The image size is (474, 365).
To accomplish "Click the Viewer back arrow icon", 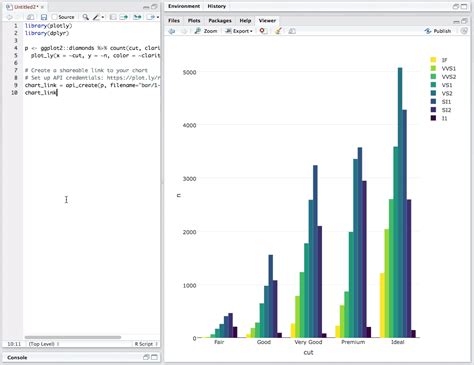I will pos(172,31).
